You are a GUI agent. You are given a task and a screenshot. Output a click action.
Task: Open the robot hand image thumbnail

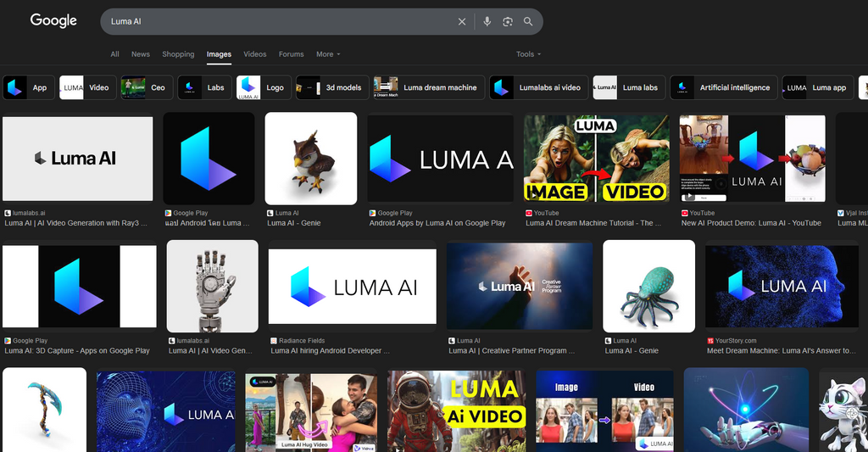(213, 286)
